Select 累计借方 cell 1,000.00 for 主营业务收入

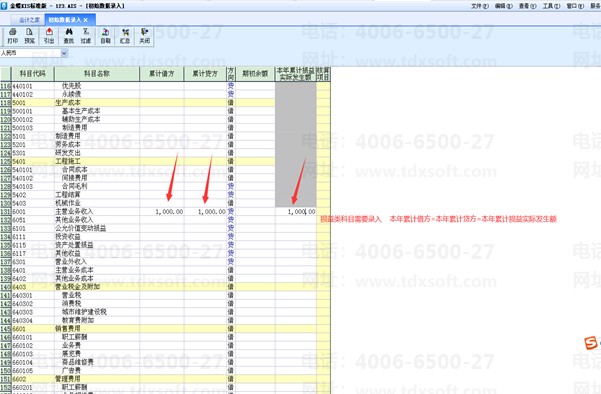162,212
